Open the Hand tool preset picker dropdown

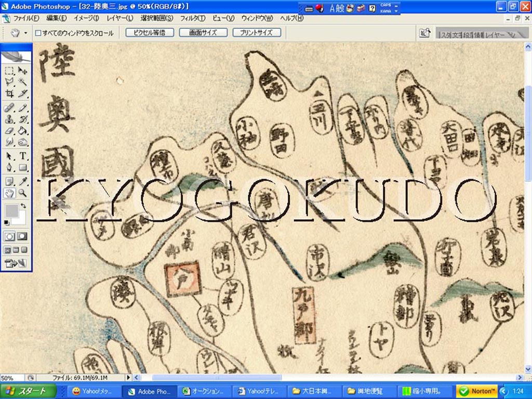26,33
